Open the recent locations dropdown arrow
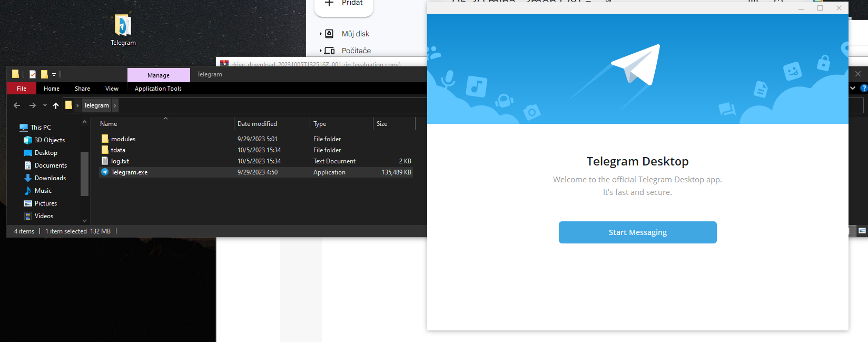 [x=45, y=105]
